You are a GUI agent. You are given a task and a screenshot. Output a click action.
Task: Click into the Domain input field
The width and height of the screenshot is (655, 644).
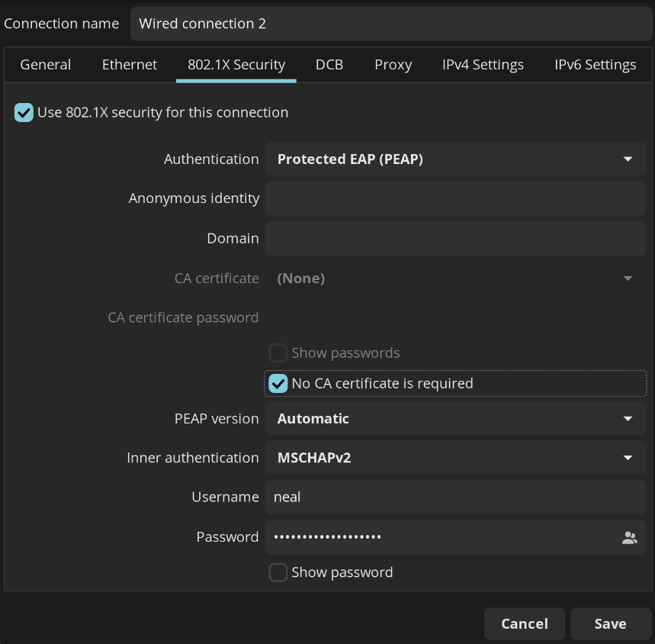pyautogui.click(x=455, y=239)
